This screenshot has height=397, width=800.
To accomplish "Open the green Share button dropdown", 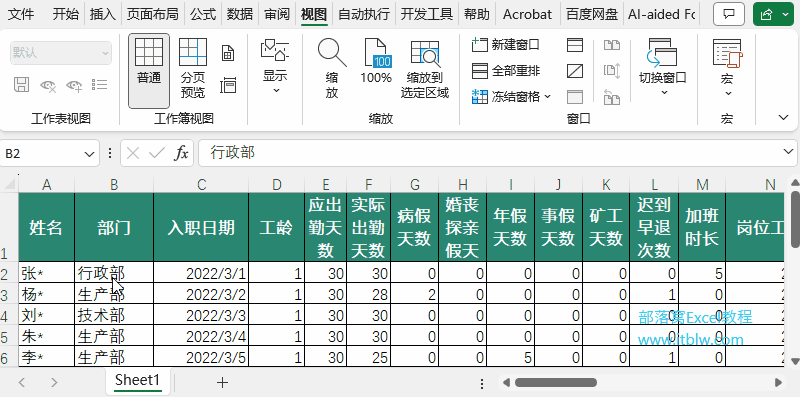I will pyautogui.click(x=785, y=15).
